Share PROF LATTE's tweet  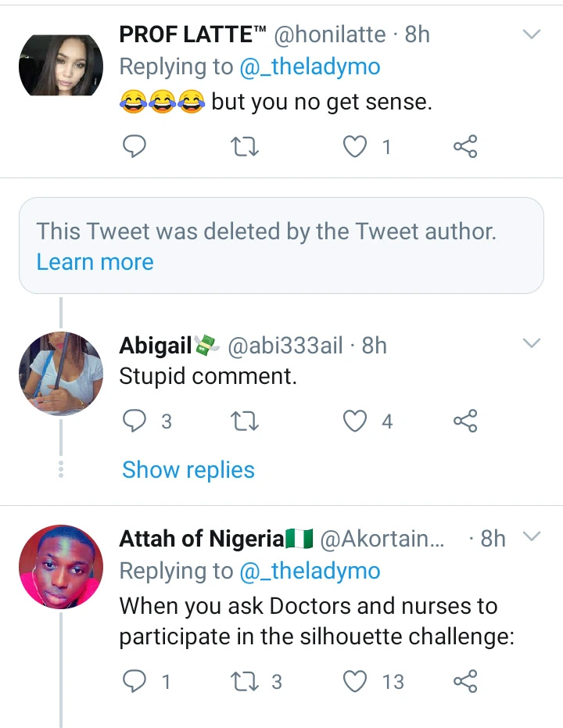click(x=465, y=146)
